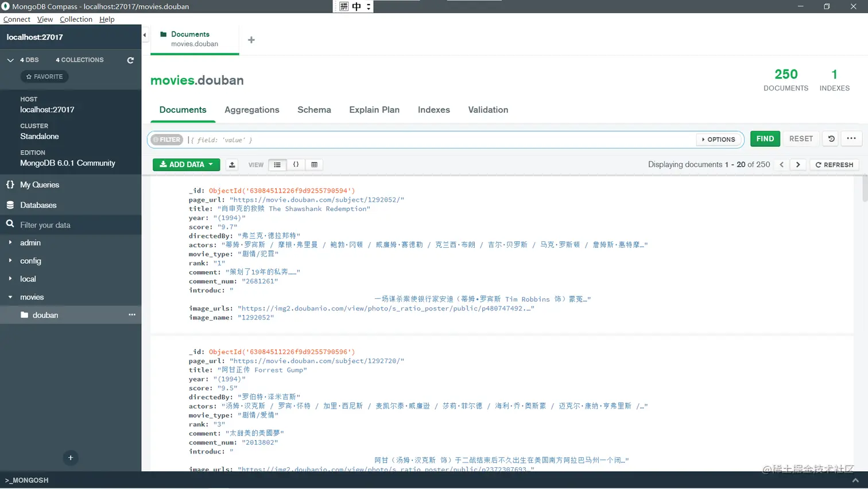
Task: Click the search icon beside Filter your data
Action: click(10, 225)
